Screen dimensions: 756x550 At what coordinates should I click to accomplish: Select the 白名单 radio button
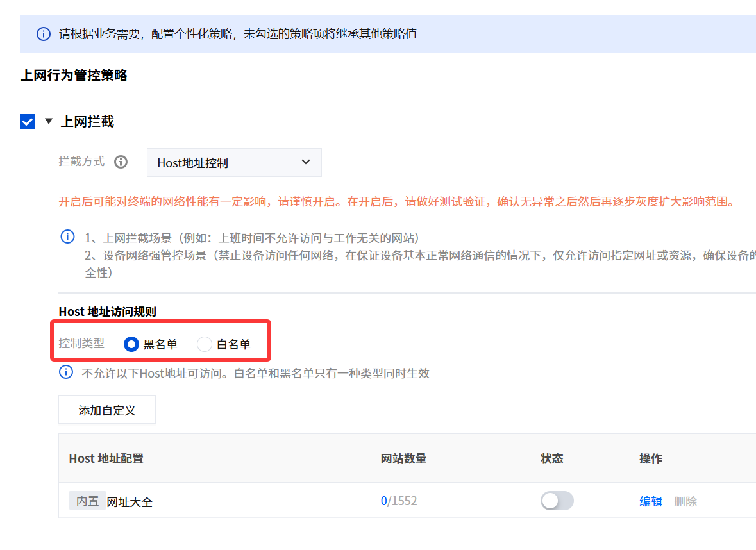coord(205,344)
